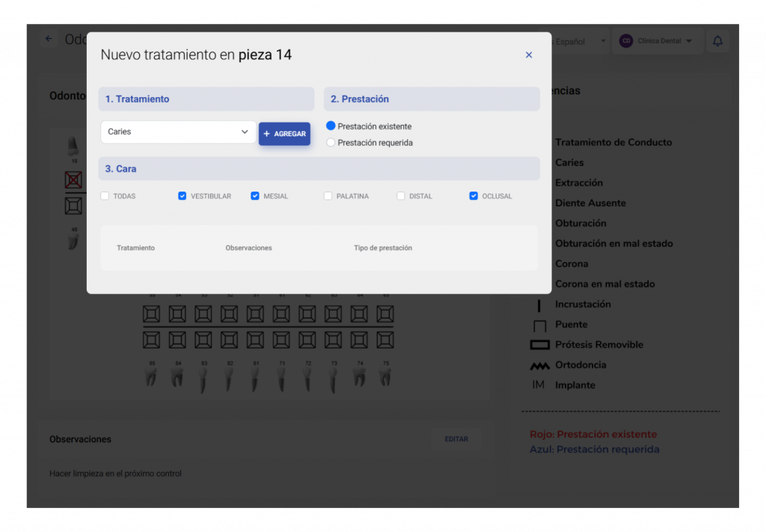This screenshot has width=766, height=532.
Task: Enable the DISTAL face checkbox
Action: pos(401,196)
